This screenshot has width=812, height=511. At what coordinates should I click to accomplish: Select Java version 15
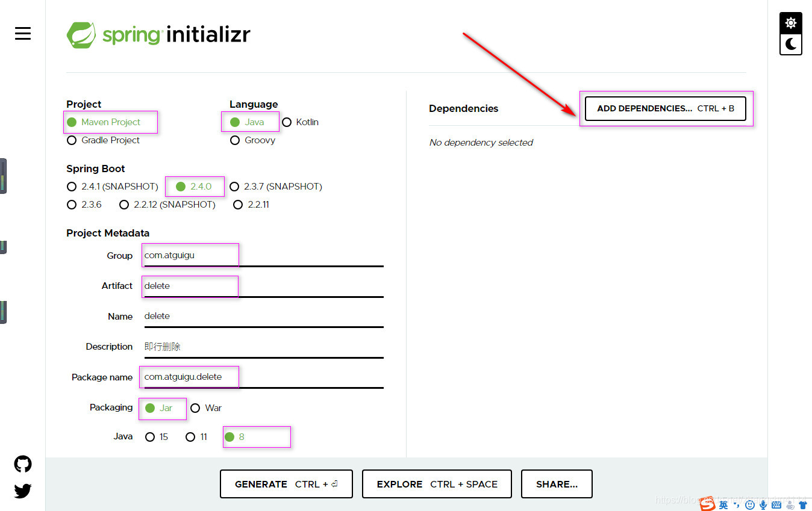point(157,437)
